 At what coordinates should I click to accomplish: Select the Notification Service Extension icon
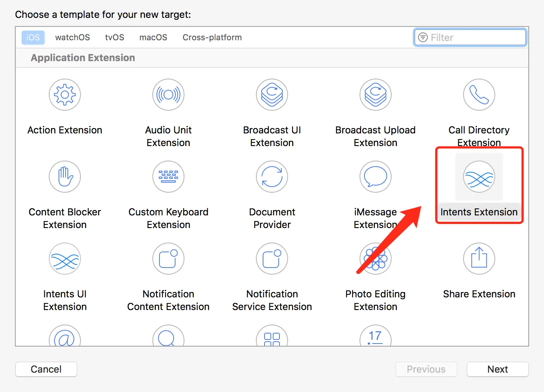[x=272, y=259]
